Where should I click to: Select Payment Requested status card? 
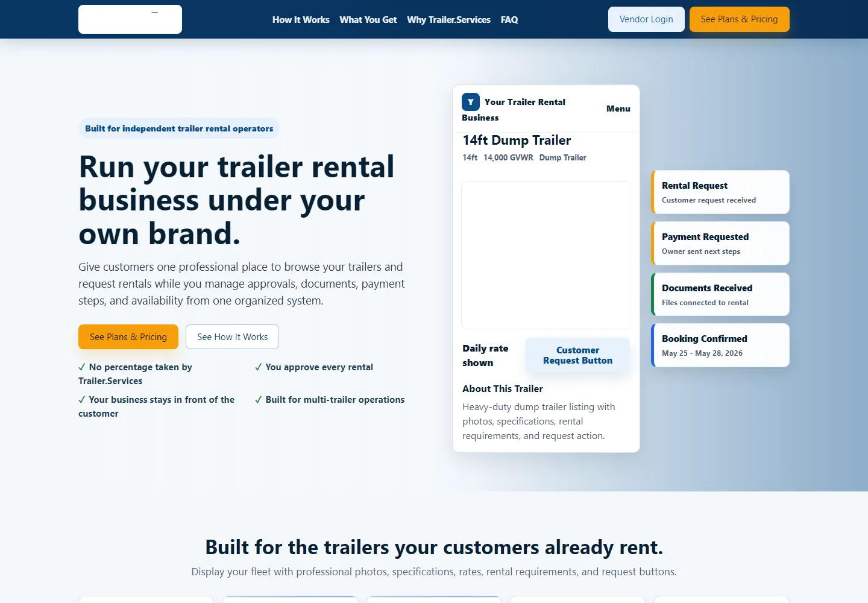click(x=720, y=243)
